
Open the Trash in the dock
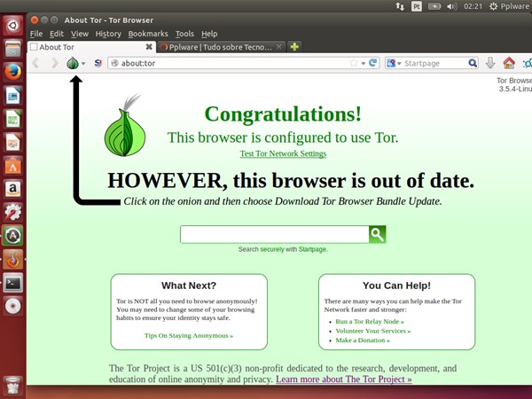click(x=13, y=386)
